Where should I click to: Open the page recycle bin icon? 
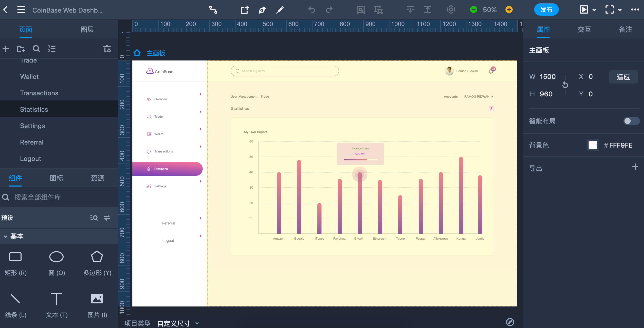pos(107,49)
